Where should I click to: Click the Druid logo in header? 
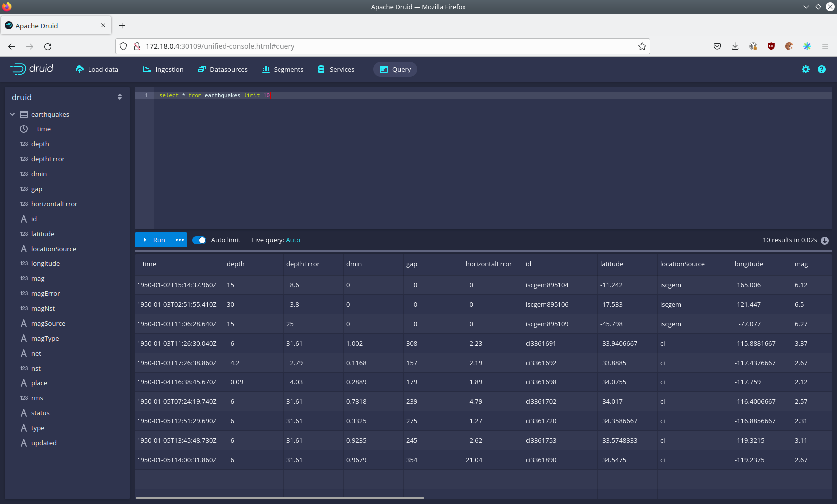[x=32, y=69]
